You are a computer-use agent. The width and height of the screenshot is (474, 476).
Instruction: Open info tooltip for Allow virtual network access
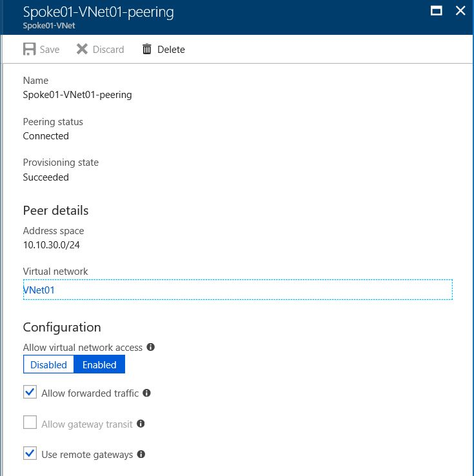pyautogui.click(x=151, y=347)
